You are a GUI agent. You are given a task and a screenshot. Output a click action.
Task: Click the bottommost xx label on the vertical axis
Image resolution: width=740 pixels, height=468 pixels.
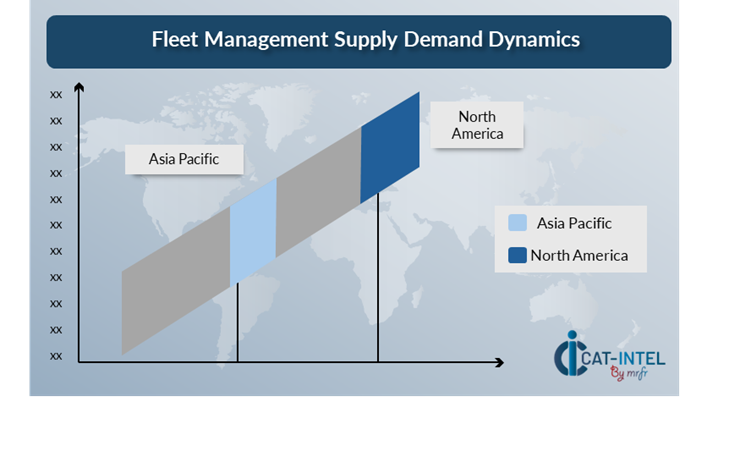(x=56, y=355)
